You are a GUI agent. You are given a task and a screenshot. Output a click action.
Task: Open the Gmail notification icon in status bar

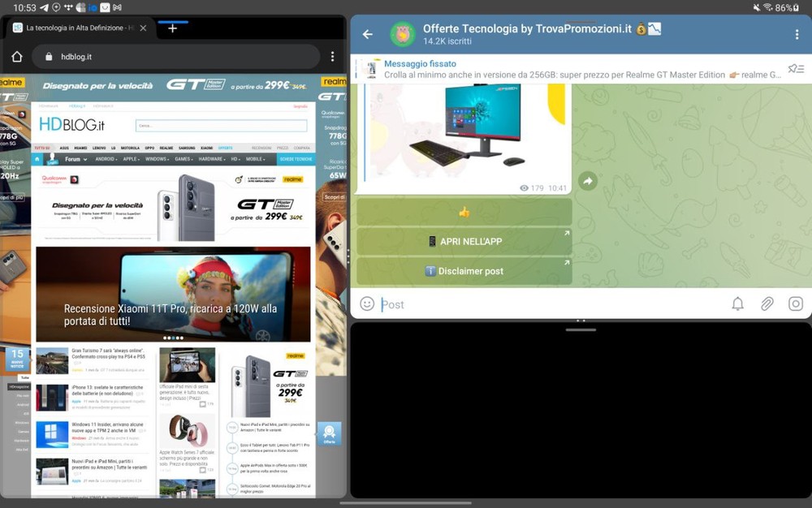(118, 7)
